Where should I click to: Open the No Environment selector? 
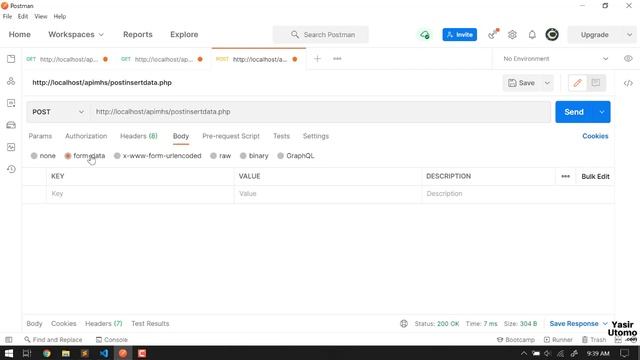pyautogui.click(x=555, y=59)
